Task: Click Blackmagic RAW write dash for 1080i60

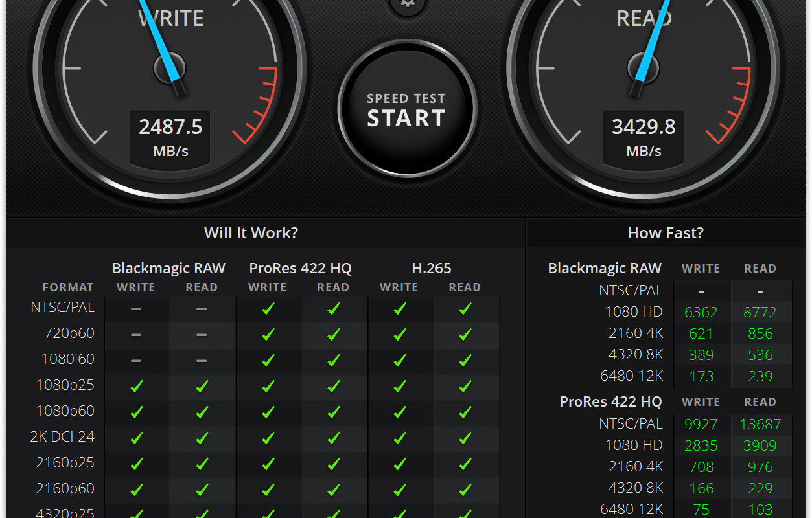Action: (136, 361)
